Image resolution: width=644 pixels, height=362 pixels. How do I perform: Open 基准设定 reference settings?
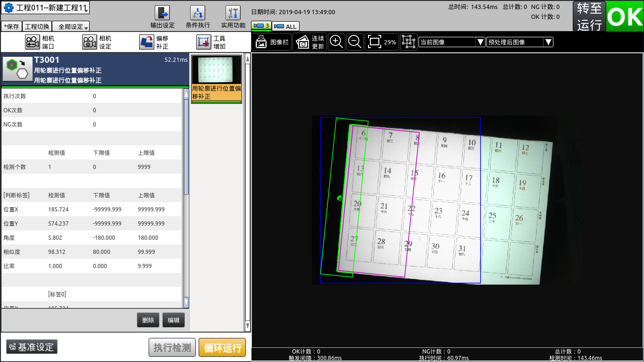pyautogui.click(x=32, y=347)
